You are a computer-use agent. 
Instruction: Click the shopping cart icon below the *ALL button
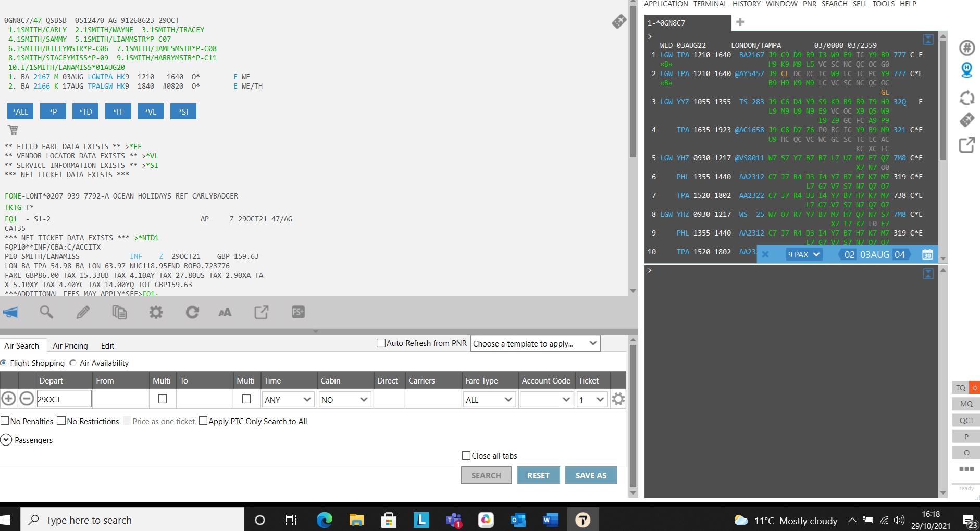coord(13,130)
